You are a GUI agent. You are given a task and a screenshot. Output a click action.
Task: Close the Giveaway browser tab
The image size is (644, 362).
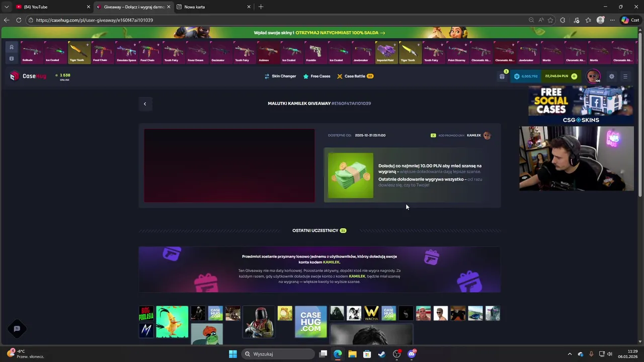coord(169,7)
